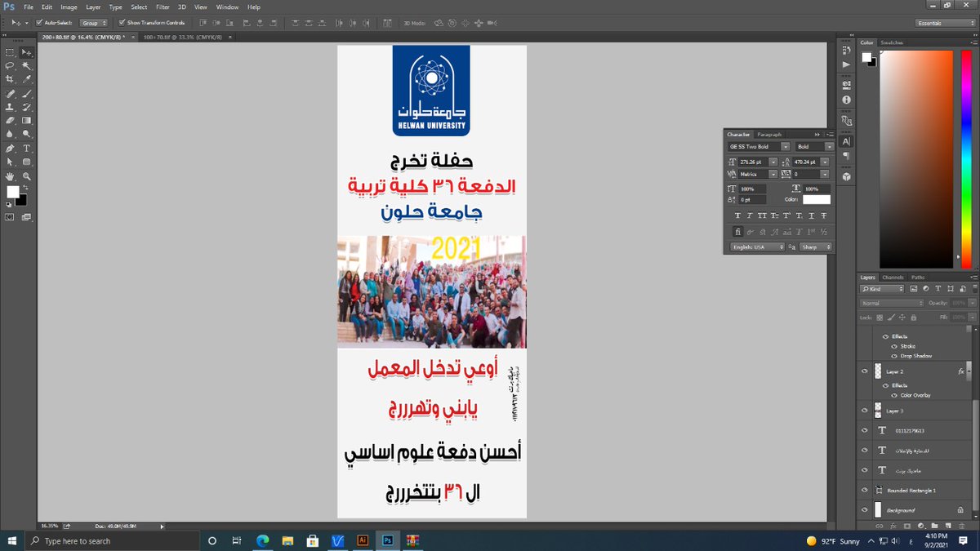Select the Healing Brush tool
980x551 pixels.
pos(9,94)
